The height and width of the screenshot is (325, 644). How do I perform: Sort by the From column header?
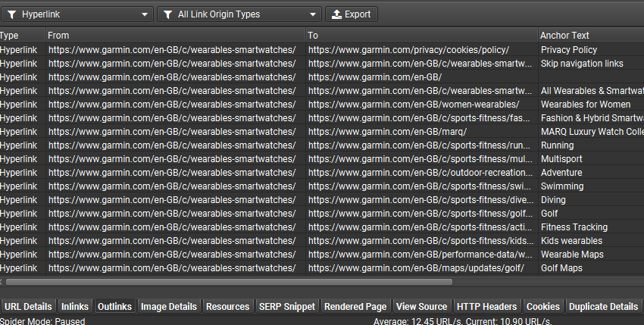coord(175,36)
